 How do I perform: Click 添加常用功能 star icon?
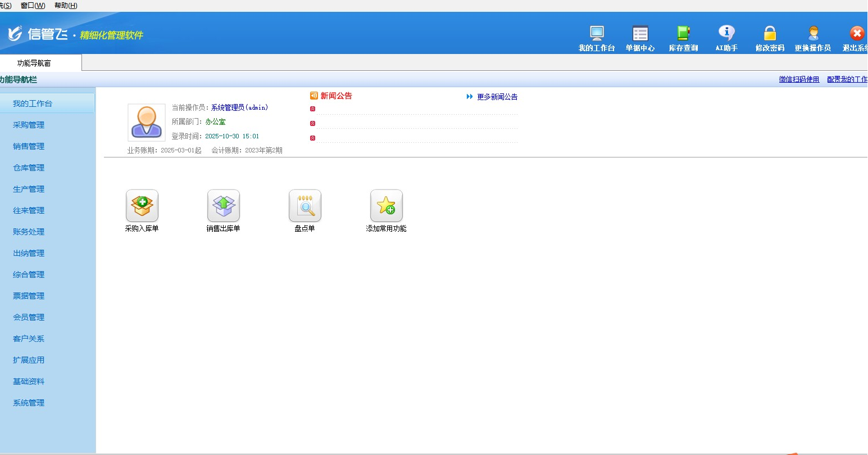(387, 206)
